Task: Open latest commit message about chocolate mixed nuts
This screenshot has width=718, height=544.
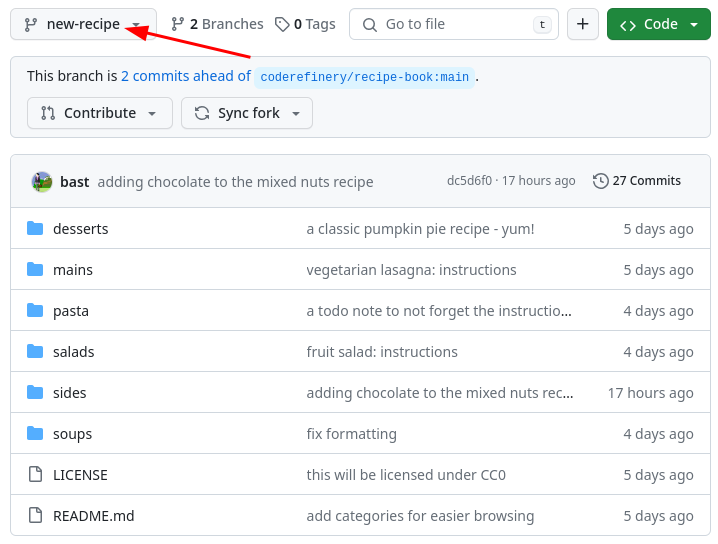Action: pos(235,182)
